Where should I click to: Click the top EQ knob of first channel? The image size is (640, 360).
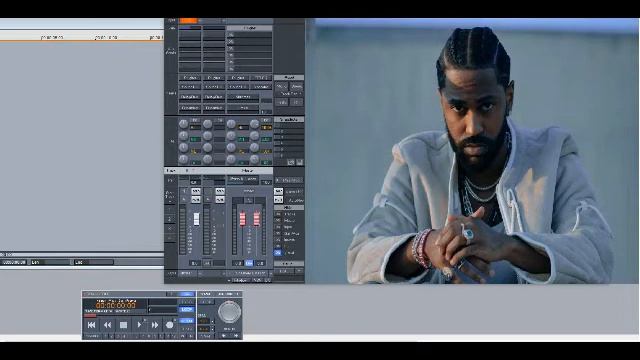point(183,124)
